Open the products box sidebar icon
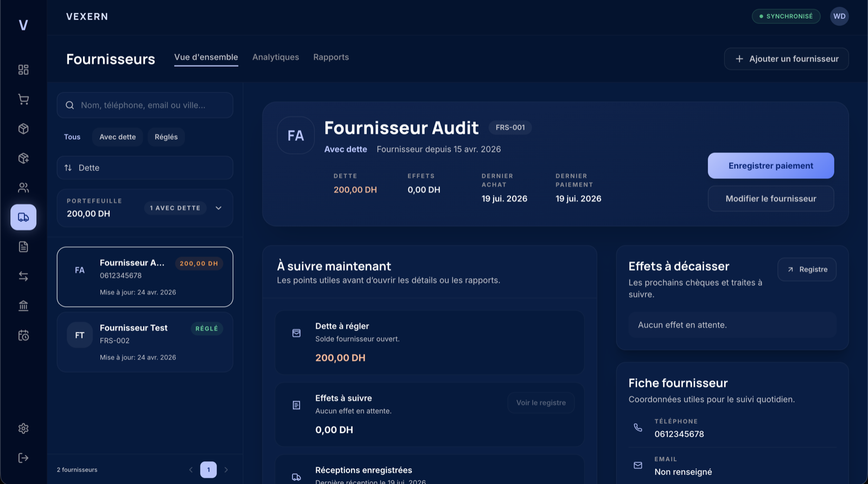Screen dimensions: 868x484 click(23, 129)
